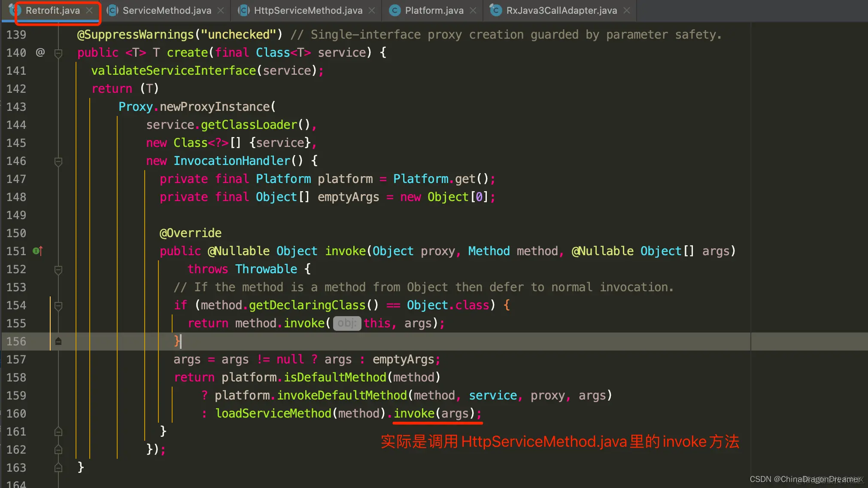Click the class icon on the Platform.java tab

pyautogui.click(x=395, y=10)
